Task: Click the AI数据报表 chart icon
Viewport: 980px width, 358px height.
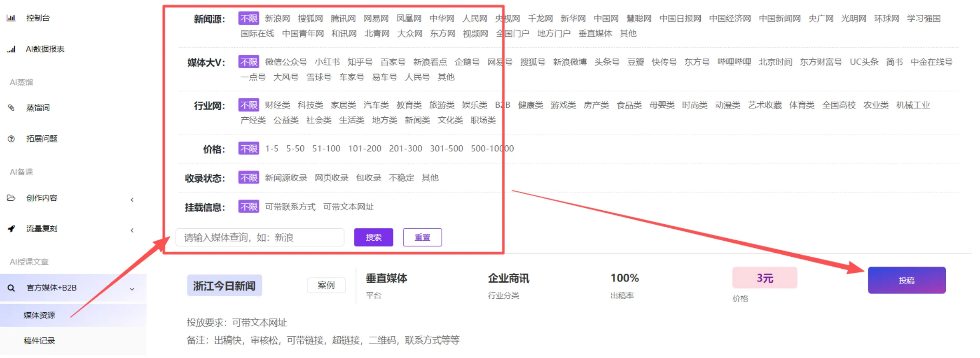Action: [11, 49]
